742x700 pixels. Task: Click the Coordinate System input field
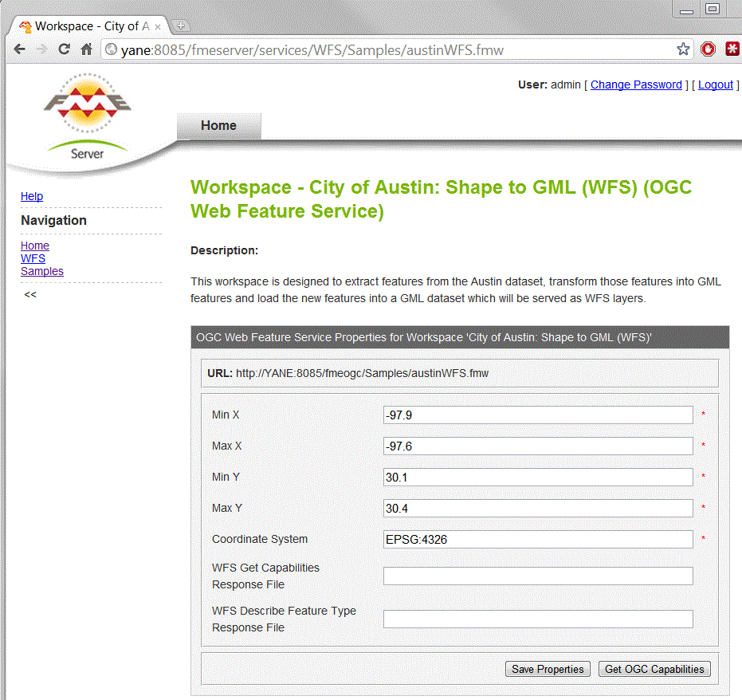coord(538,540)
